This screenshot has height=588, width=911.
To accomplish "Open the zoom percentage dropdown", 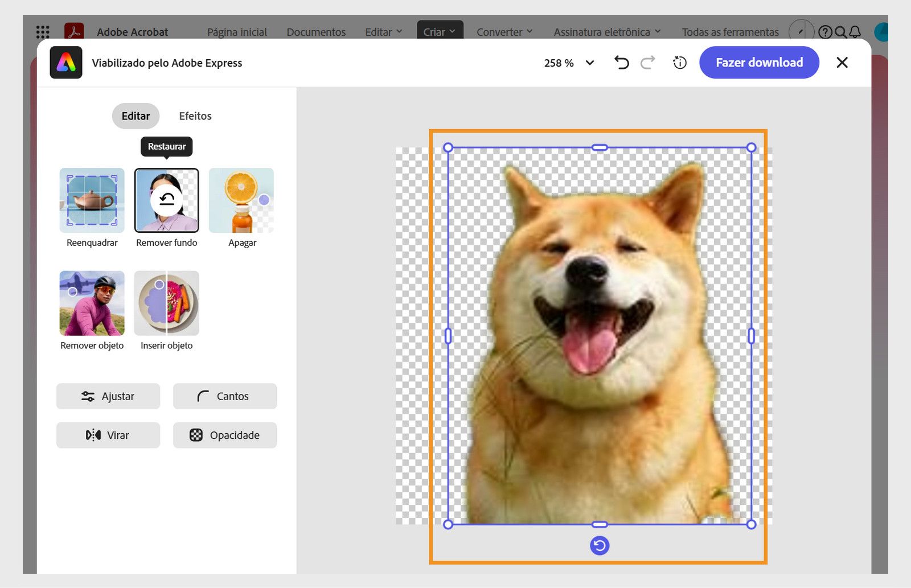I will click(589, 63).
